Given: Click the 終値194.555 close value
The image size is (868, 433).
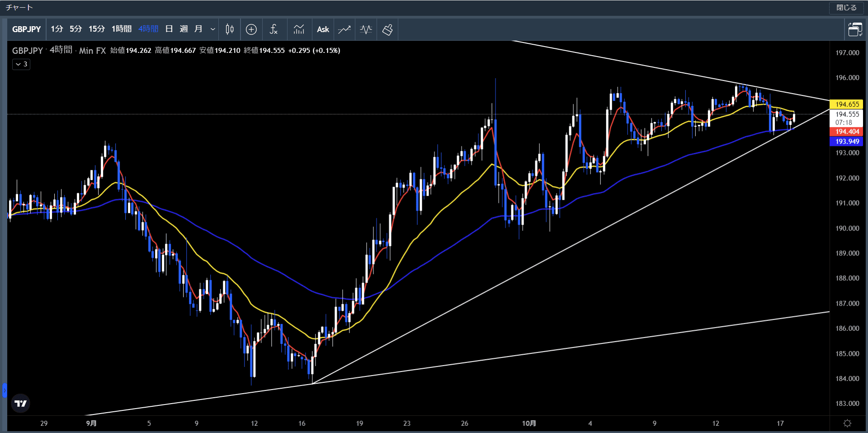Looking at the screenshot, I should point(264,51).
